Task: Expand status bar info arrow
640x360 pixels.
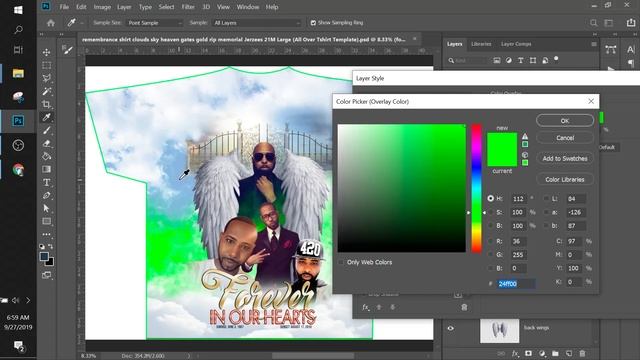Action: click(x=189, y=356)
